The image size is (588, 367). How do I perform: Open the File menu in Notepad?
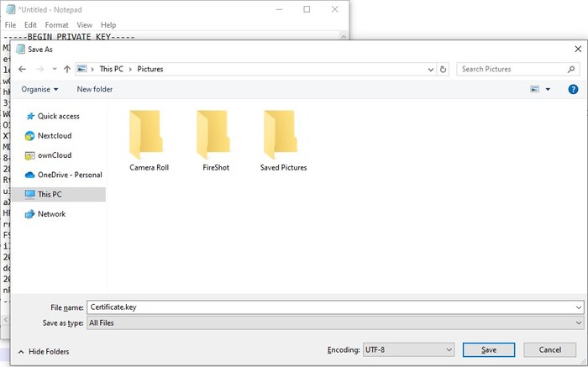pyautogui.click(x=10, y=24)
